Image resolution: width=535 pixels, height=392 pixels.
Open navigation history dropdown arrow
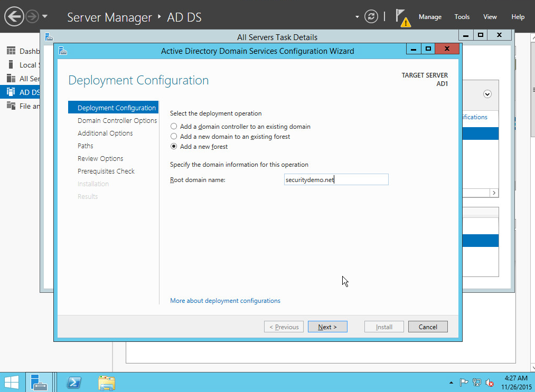(x=45, y=16)
